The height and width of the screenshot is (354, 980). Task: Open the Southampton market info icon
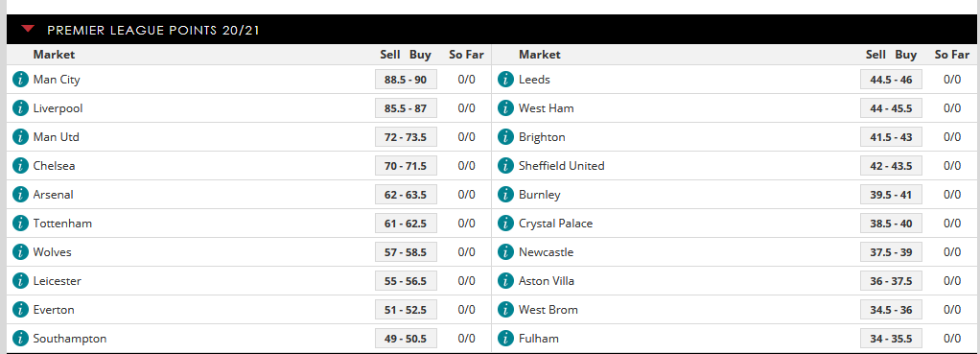click(x=21, y=339)
